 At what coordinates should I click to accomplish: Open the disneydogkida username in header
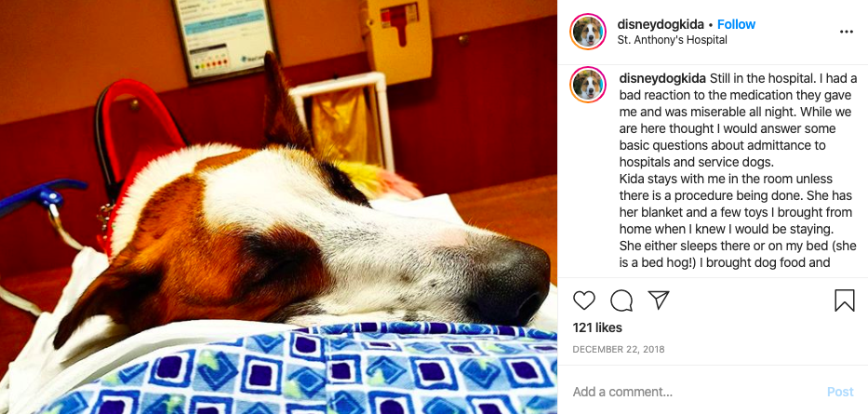click(x=661, y=24)
